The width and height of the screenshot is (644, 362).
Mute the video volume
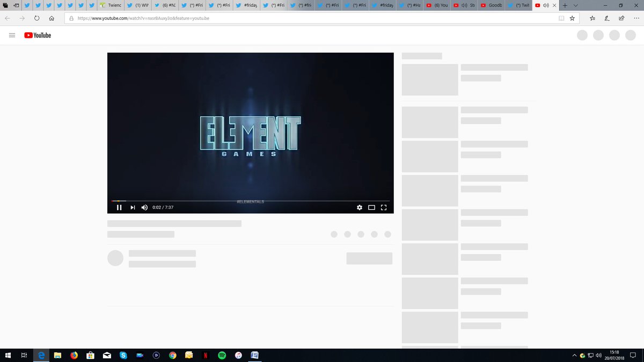point(144,208)
